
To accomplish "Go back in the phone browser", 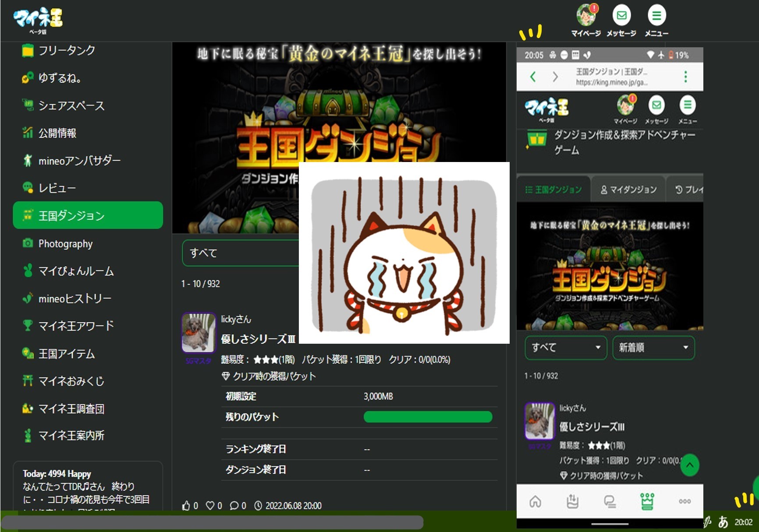I will click(x=533, y=77).
